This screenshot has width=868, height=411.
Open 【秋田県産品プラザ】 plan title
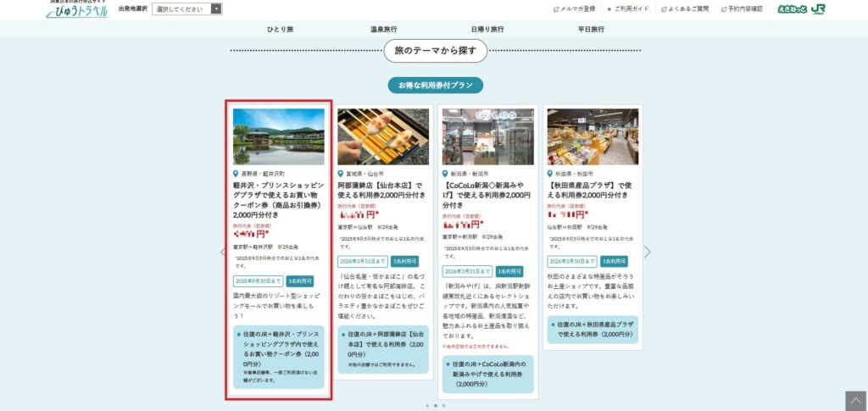coord(590,190)
